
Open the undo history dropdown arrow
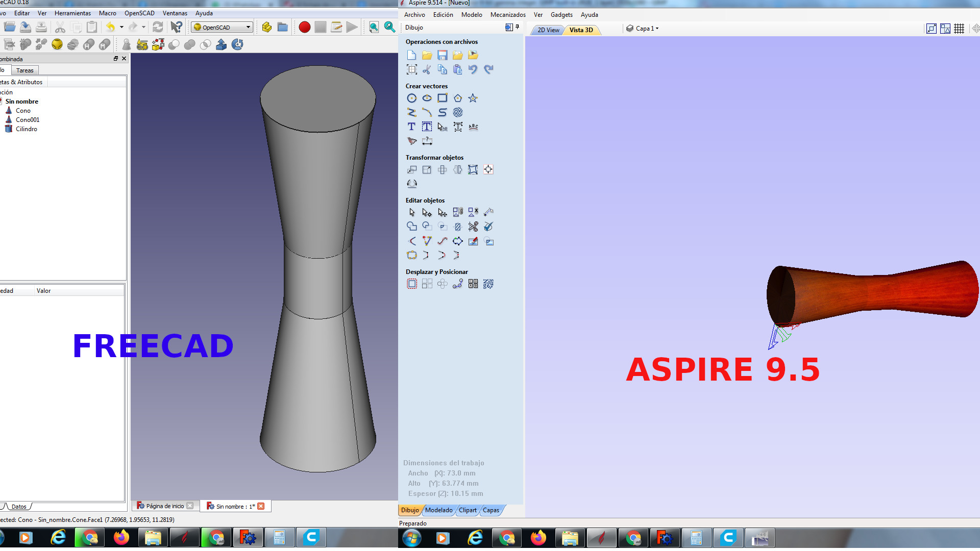tap(121, 28)
